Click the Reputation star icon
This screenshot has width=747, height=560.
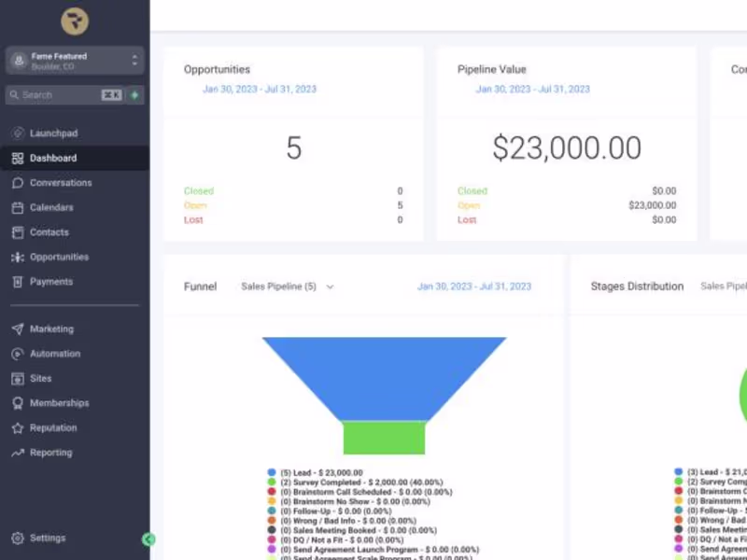click(18, 428)
